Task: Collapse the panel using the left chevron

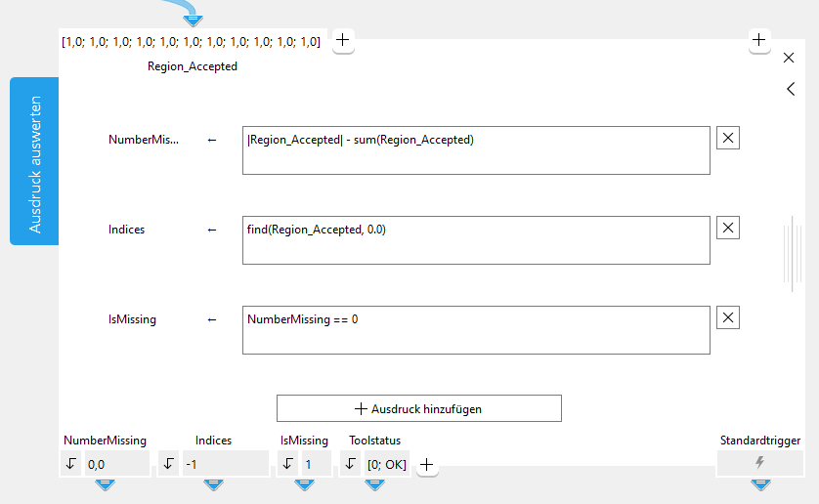Action: 790,89
